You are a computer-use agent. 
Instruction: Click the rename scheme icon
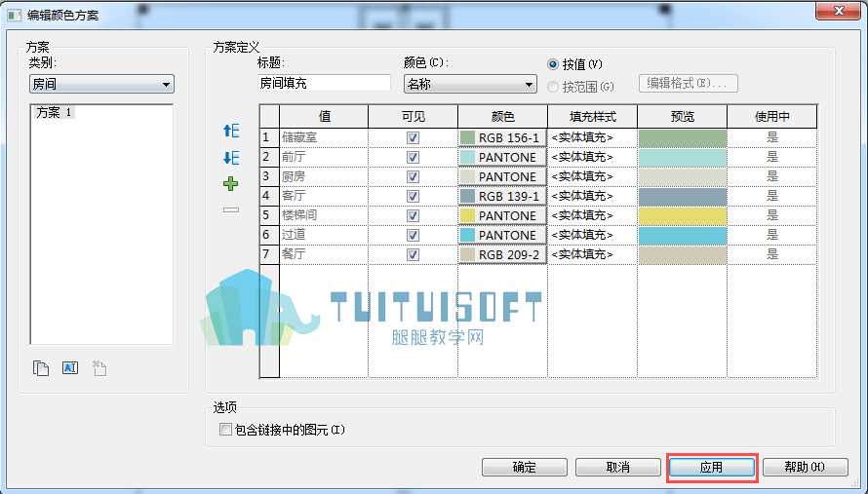[x=70, y=368]
